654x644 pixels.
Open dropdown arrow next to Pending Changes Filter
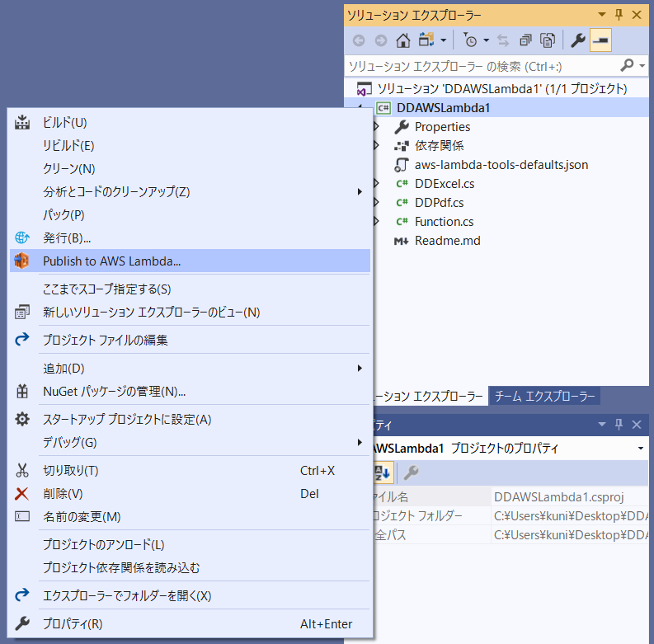point(487,40)
